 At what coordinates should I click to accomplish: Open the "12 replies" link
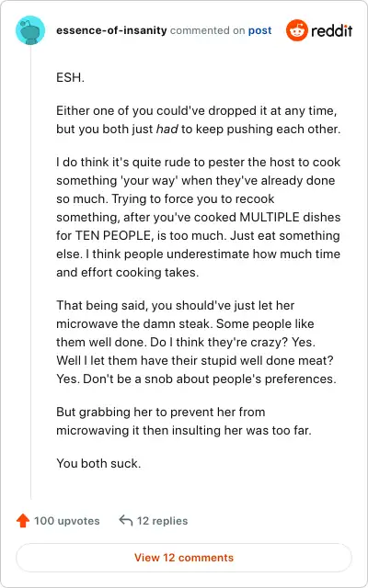tap(162, 521)
